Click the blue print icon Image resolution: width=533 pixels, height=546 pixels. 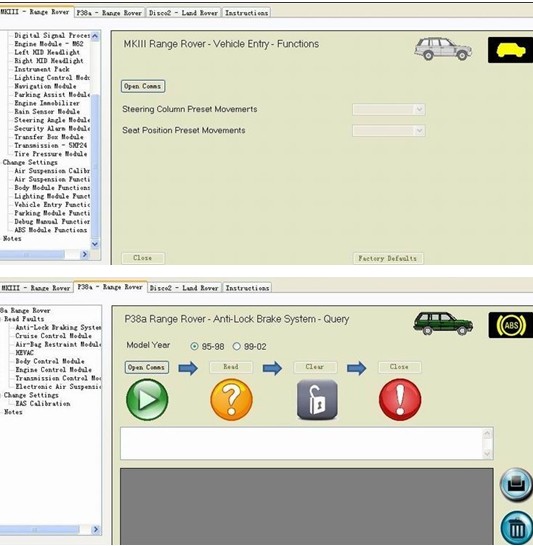517,484
